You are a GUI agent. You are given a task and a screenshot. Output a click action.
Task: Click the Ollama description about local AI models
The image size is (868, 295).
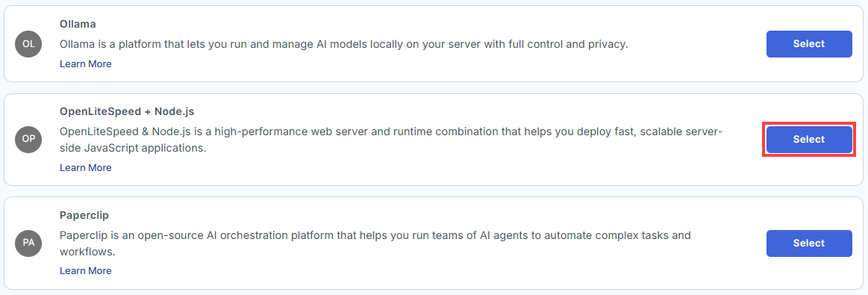(x=344, y=44)
